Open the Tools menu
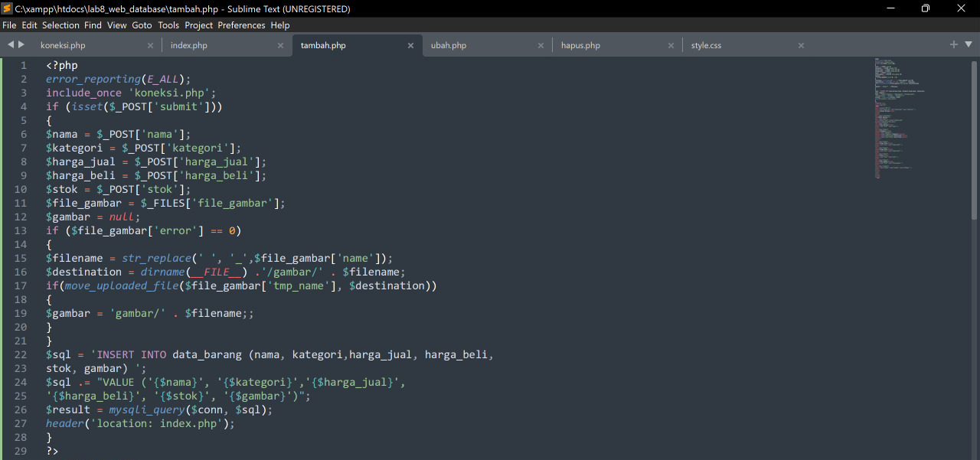The height and width of the screenshot is (460, 980). (x=168, y=24)
